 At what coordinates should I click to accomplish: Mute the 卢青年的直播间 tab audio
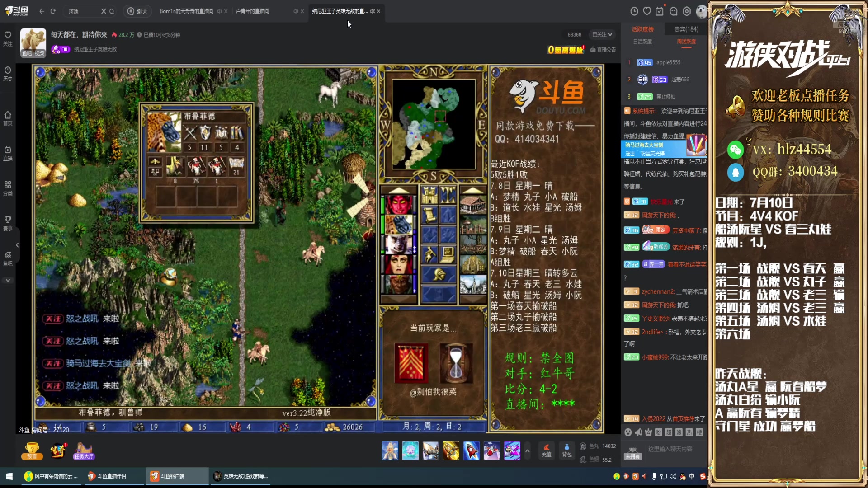(x=296, y=11)
